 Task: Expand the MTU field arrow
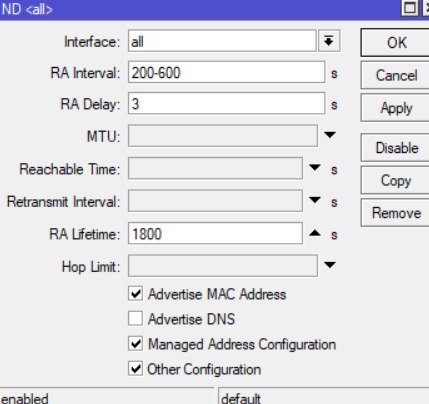pyautogui.click(x=330, y=135)
